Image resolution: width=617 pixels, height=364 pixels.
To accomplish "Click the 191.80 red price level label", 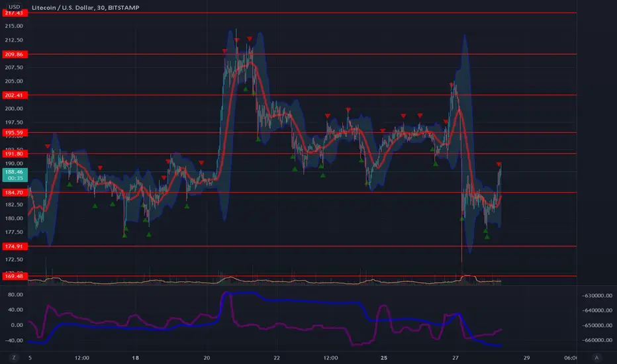I will coord(15,154).
